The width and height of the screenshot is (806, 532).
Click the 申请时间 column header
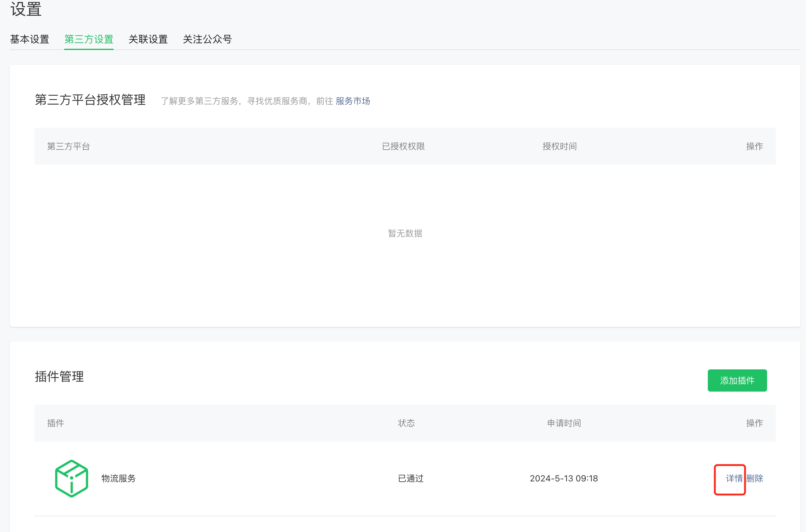click(564, 423)
